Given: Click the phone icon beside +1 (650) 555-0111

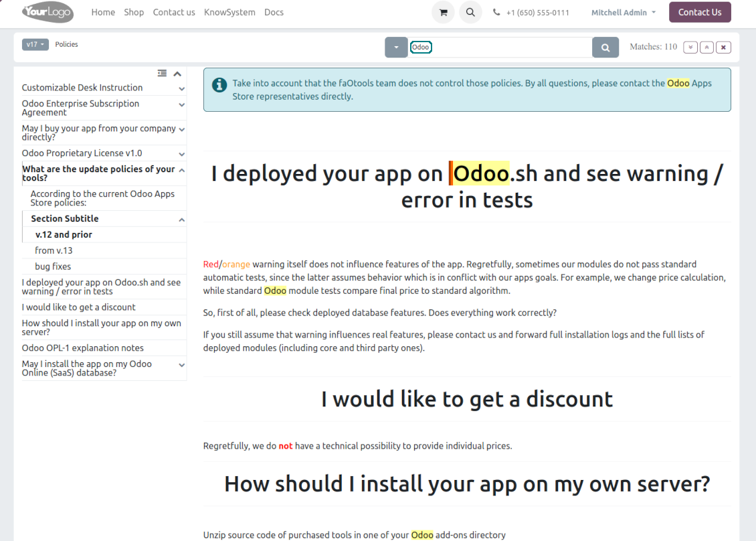Looking at the screenshot, I should coord(496,13).
